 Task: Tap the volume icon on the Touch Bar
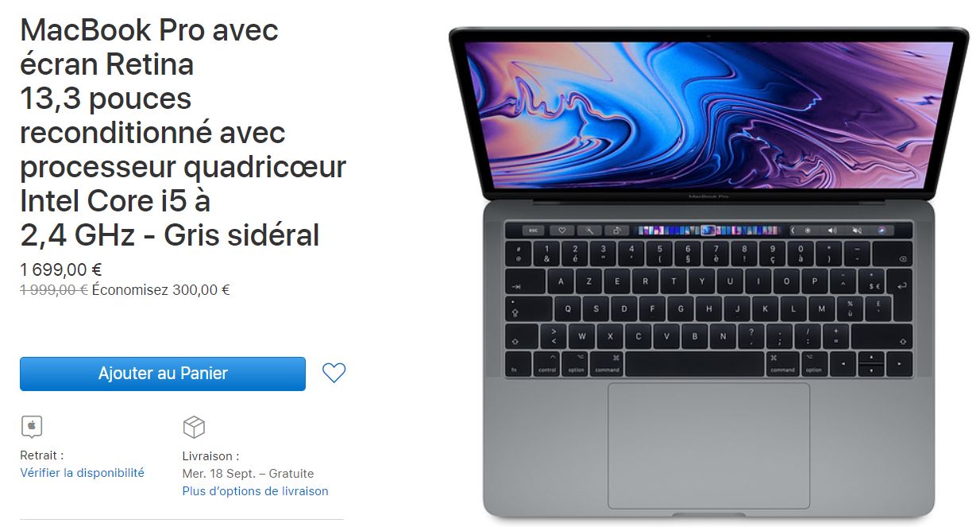click(831, 231)
